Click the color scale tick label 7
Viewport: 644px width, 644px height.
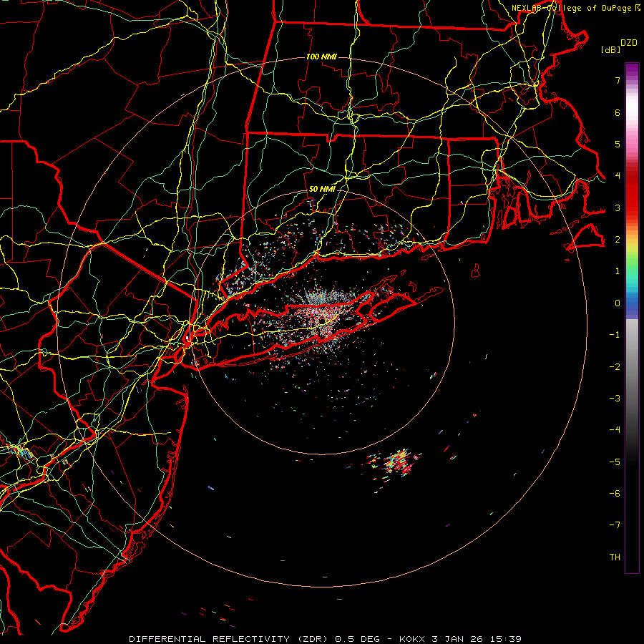tap(618, 80)
